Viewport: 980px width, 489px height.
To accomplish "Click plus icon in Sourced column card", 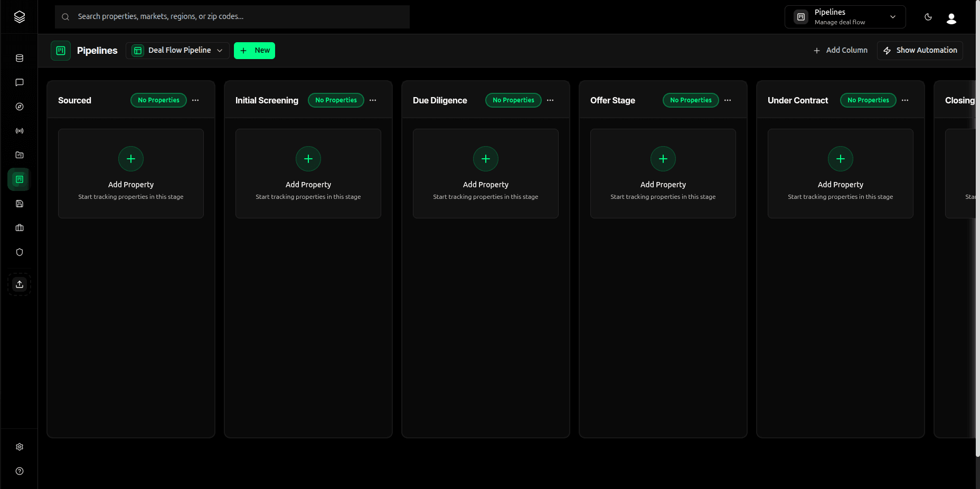I will point(131,159).
